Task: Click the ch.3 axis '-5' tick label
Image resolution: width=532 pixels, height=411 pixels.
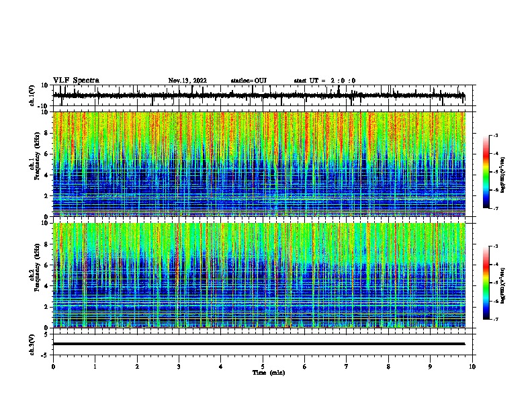Action: [x=45, y=355]
